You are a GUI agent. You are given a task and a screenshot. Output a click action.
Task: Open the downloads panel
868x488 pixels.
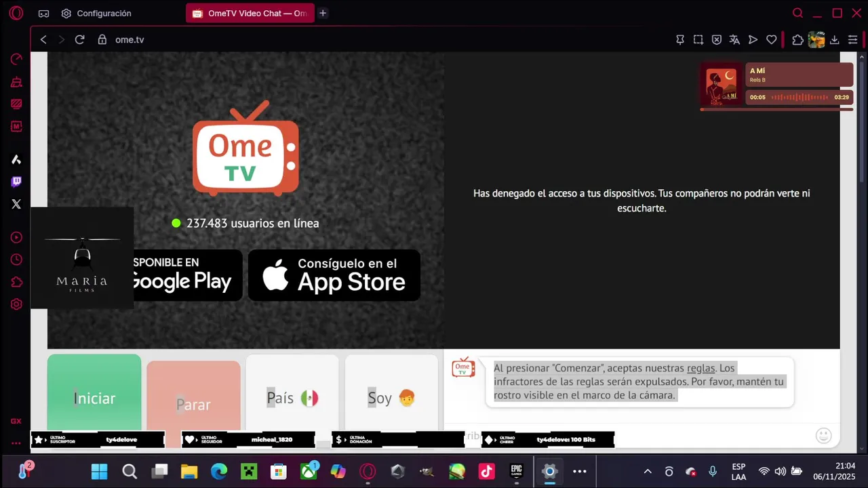tap(835, 39)
